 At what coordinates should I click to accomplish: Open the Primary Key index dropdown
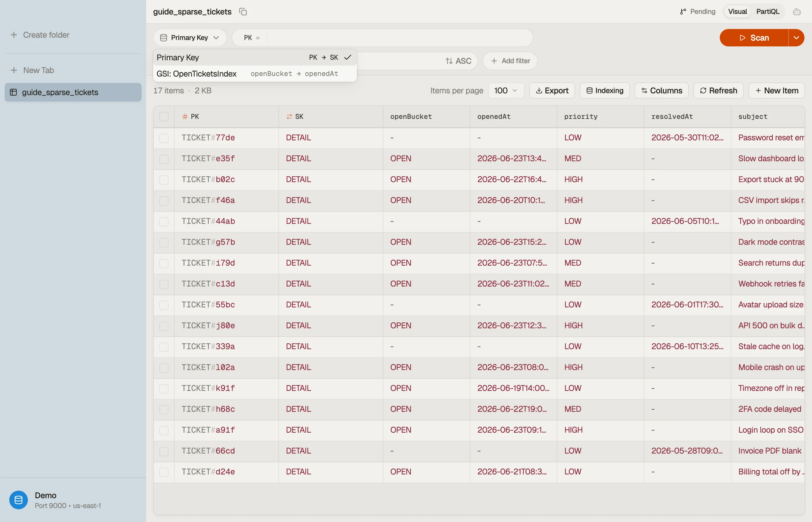coord(190,38)
